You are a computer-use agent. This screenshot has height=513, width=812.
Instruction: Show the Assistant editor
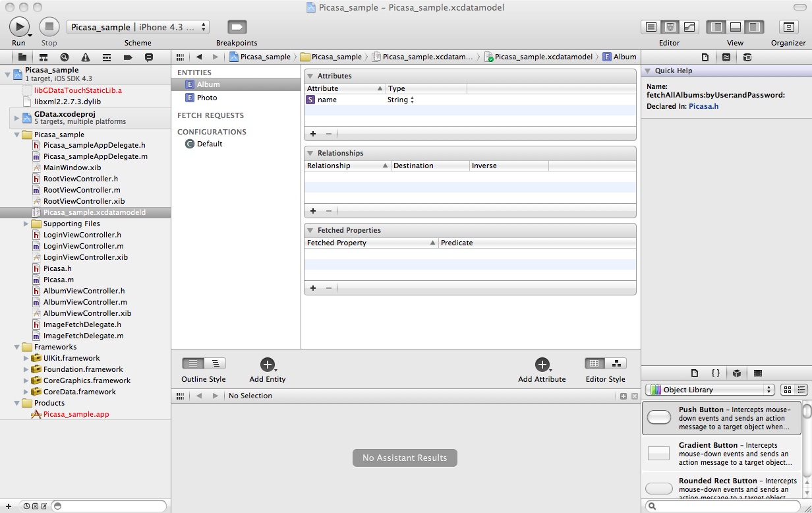point(670,27)
